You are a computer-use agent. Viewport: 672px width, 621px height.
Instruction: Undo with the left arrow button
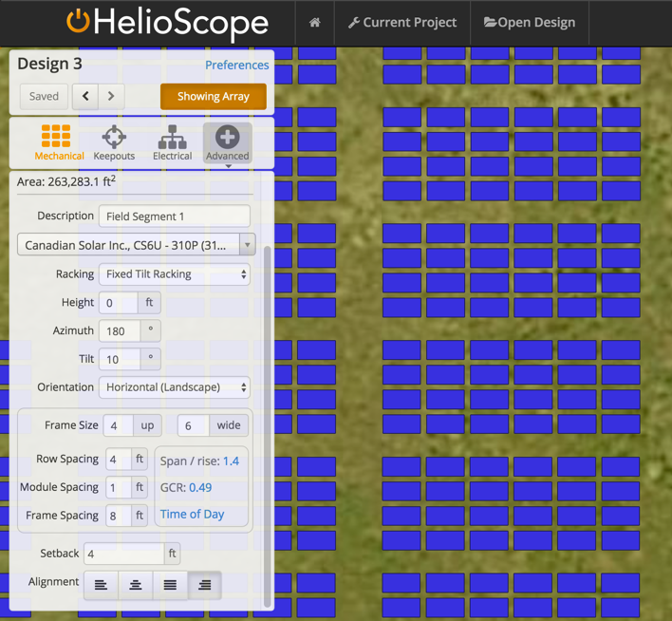pos(85,96)
